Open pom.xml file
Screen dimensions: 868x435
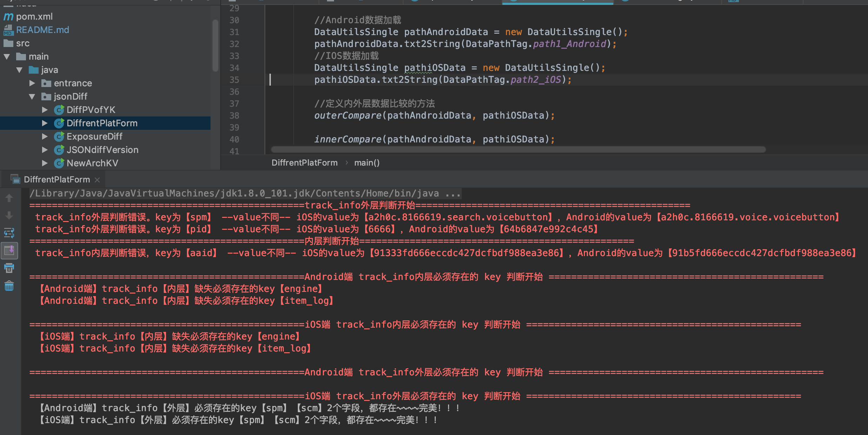coord(34,16)
